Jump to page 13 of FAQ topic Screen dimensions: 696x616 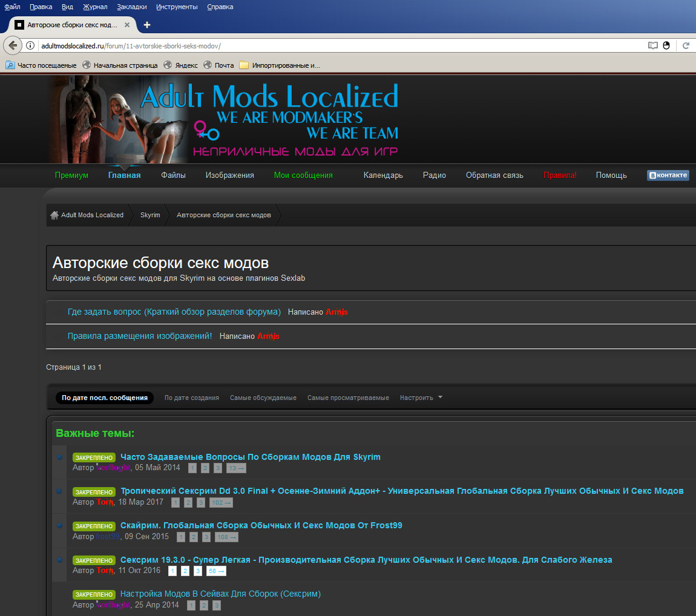(236, 468)
